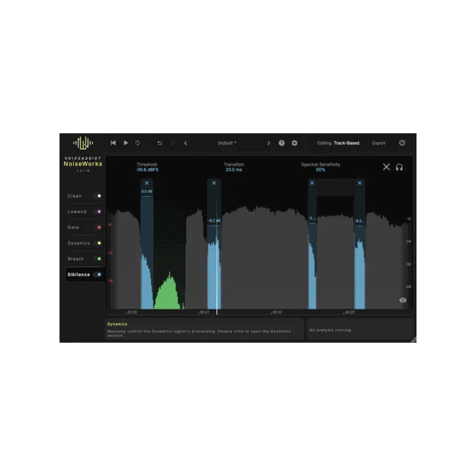
Task: Select the Lowend module tab
Action: [77, 212]
